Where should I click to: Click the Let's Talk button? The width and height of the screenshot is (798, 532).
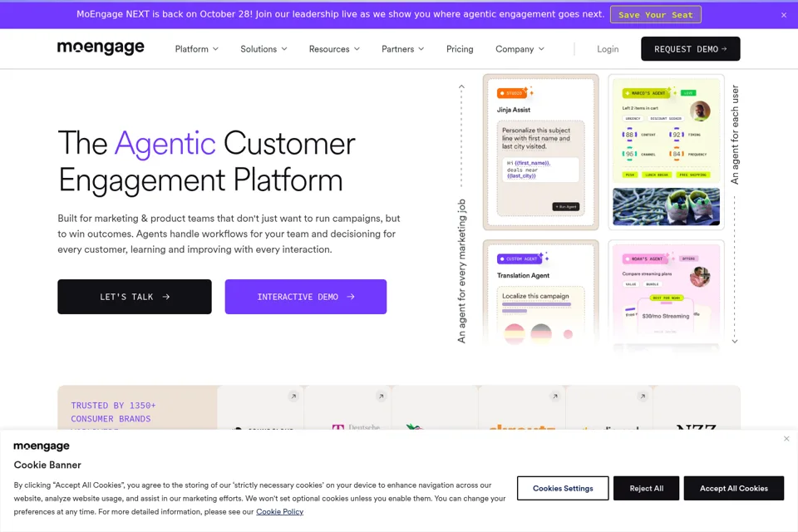(x=135, y=297)
